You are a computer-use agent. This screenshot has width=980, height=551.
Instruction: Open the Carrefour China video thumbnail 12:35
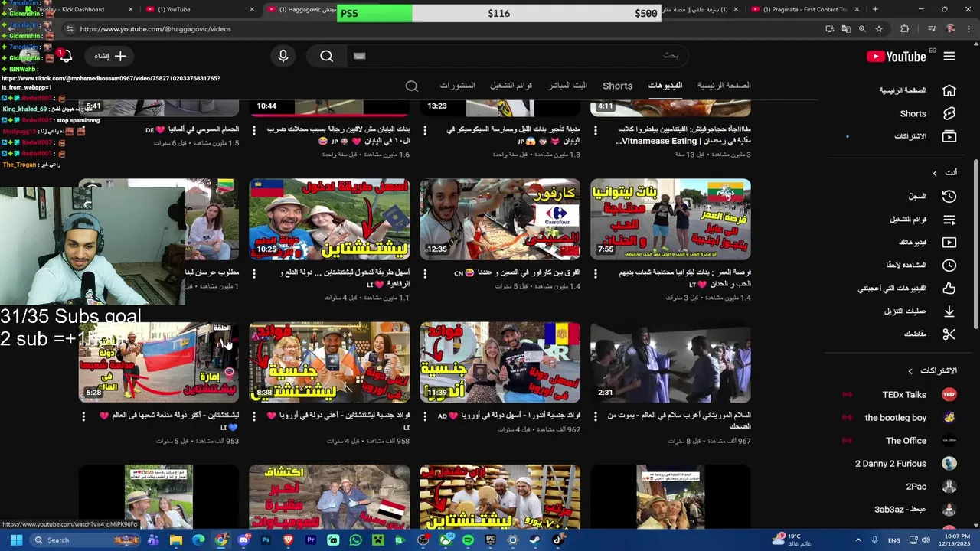500,220
